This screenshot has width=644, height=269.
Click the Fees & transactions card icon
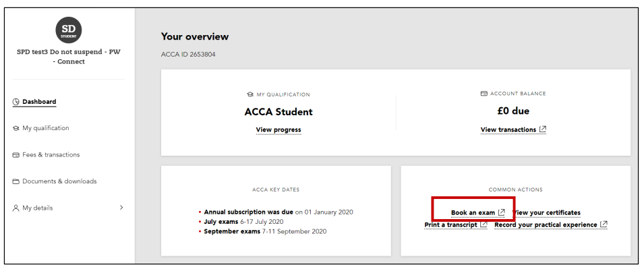tap(16, 155)
